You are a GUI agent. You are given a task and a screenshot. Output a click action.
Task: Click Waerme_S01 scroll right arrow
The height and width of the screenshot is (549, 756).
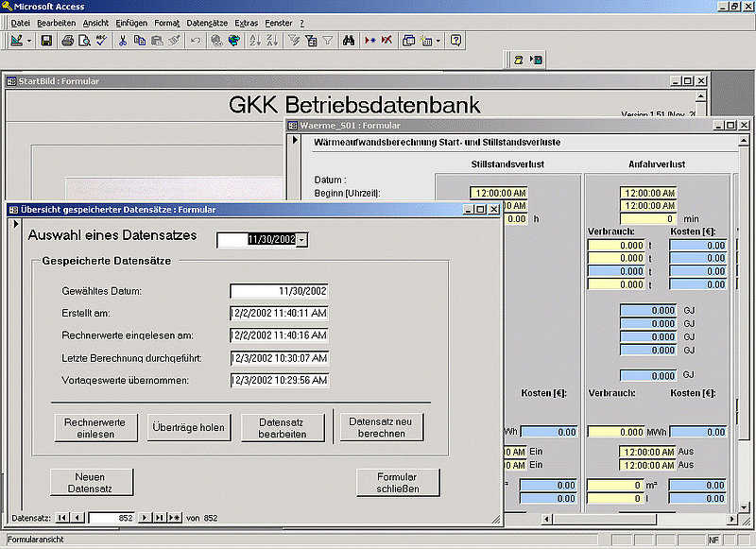(x=731, y=519)
